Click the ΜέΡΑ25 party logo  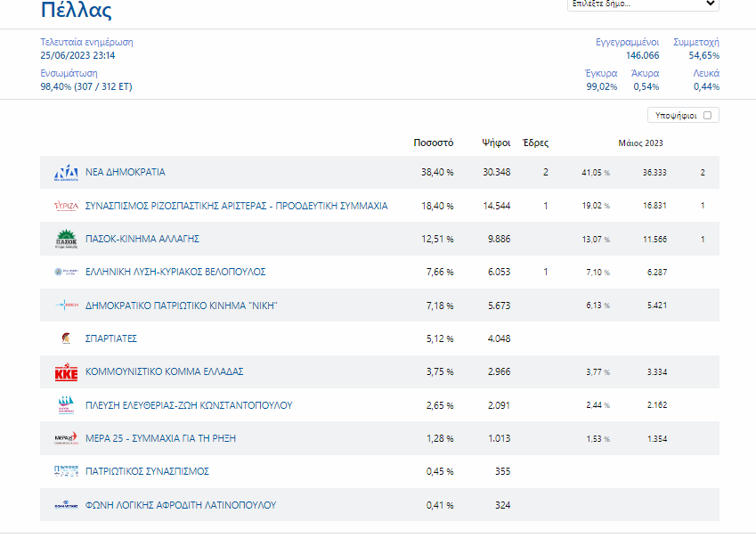tap(66, 438)
